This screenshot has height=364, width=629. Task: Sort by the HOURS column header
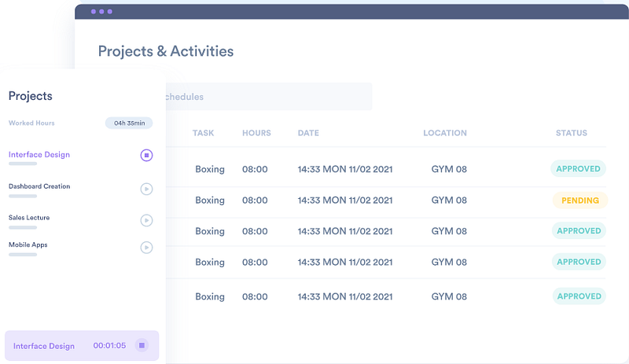pos(256,133)
